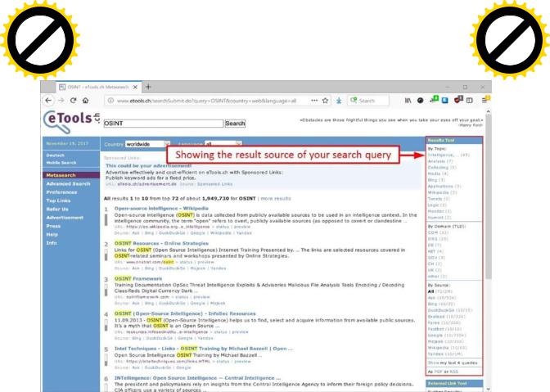550x392 pixels.
Task: Open Preferences in the left menu
Action: (x=61, y=192)
